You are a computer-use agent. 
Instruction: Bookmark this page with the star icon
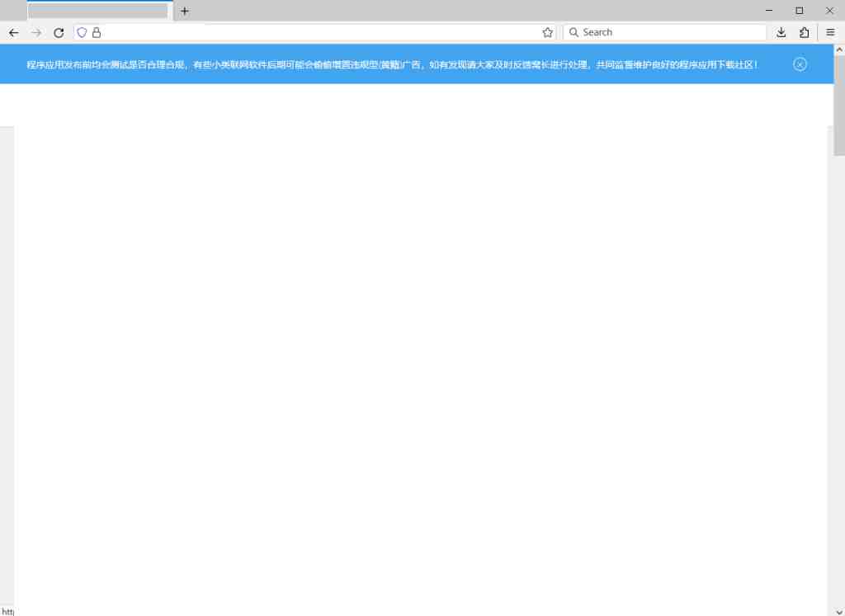coord(547,32)
